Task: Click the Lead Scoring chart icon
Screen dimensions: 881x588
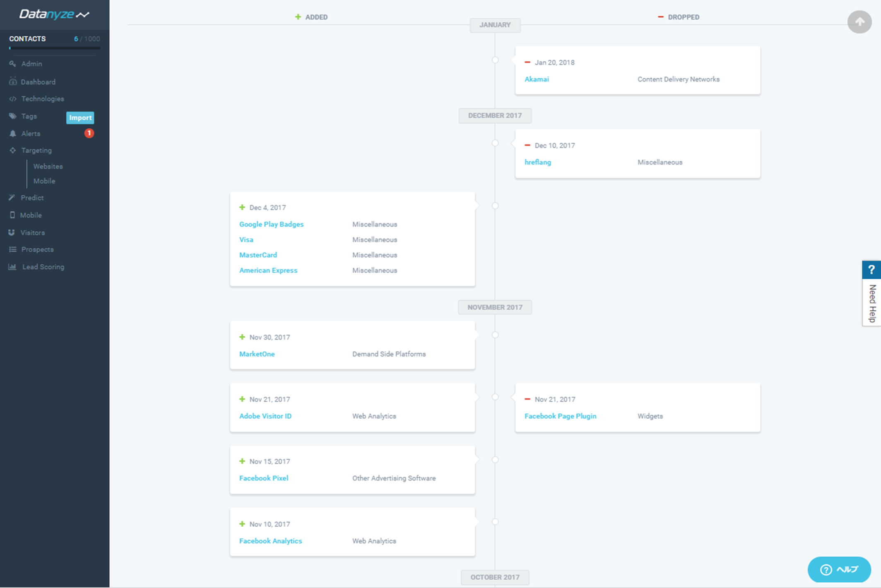Action: 12,267
